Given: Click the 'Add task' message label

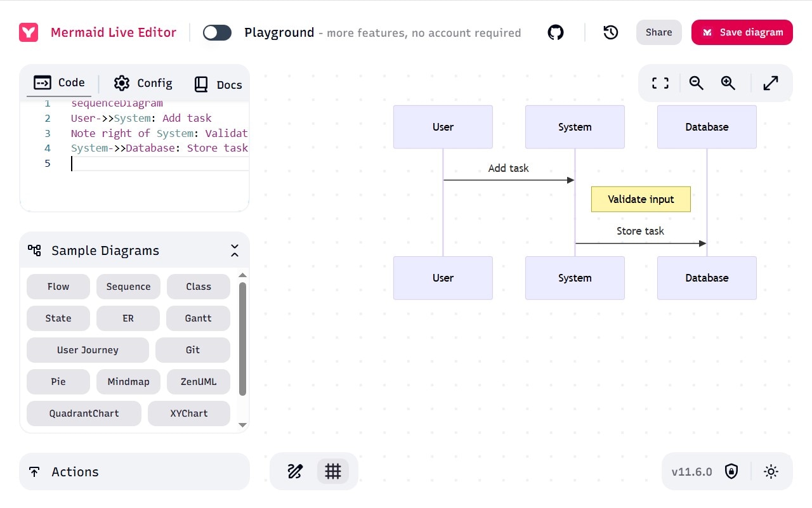Looking at the screenshot, I should (x=508, y=168).
